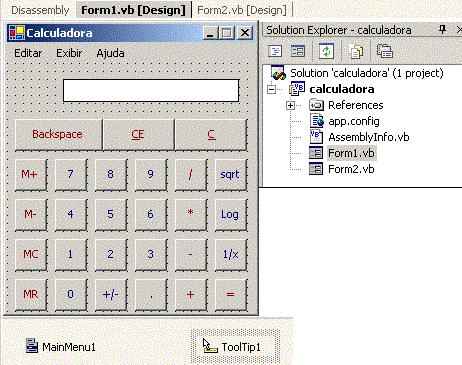Click the calculadora VB project icon

pos(297,89)
